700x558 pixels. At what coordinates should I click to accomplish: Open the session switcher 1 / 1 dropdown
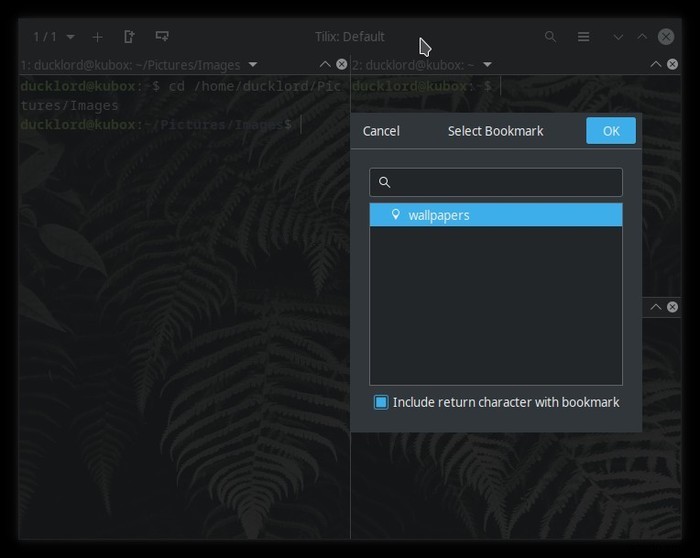(x=54, y=37)
